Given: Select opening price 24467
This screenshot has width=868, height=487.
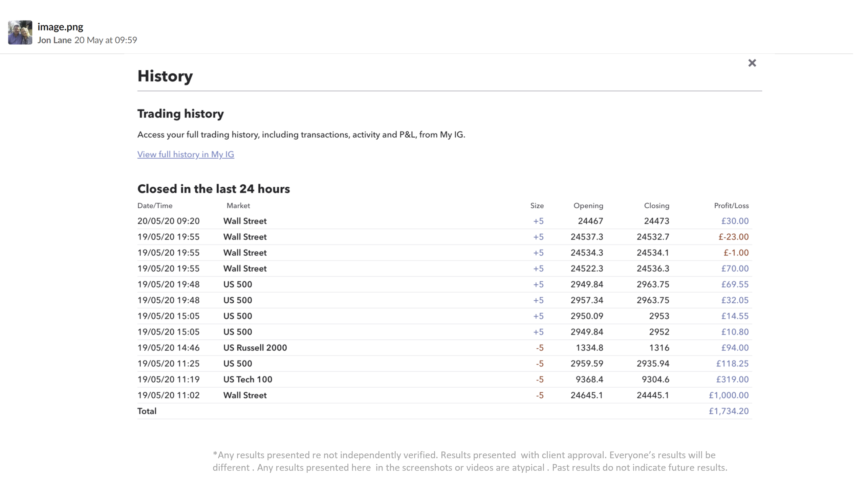Looking at the screenshot, I should 590,221.
